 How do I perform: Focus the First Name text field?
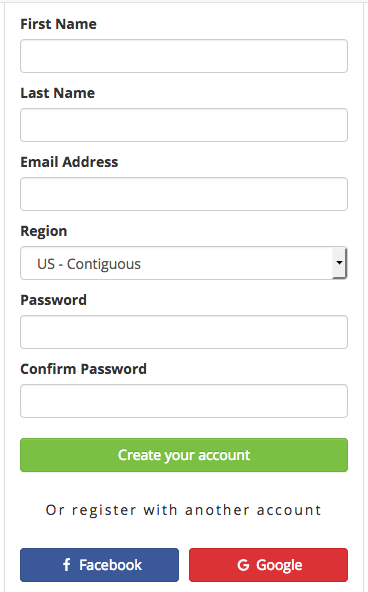click(184, 56)
